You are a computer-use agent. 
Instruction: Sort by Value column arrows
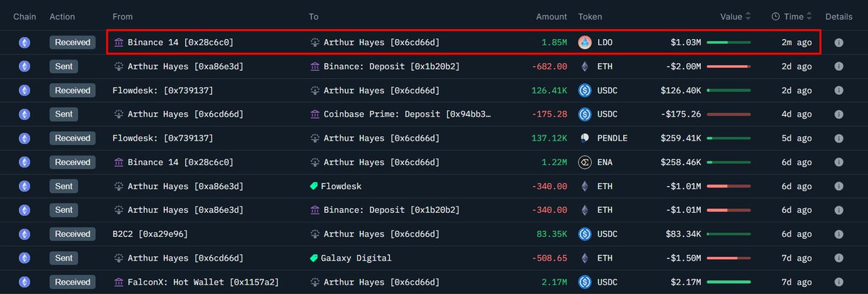(748, 17)
